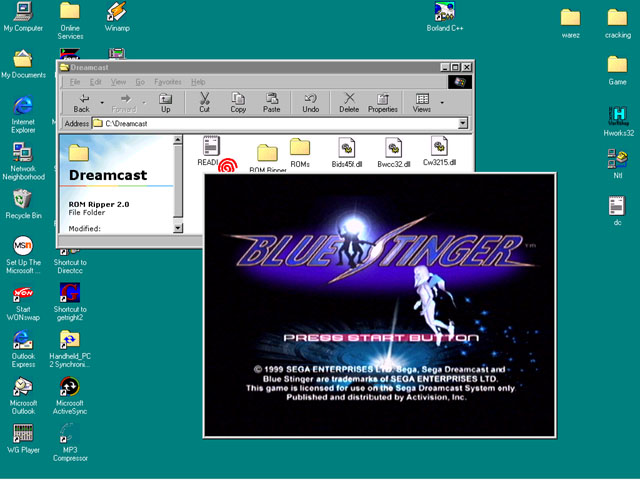Open the Go menu
640x480 pixels.
point(140,82)
